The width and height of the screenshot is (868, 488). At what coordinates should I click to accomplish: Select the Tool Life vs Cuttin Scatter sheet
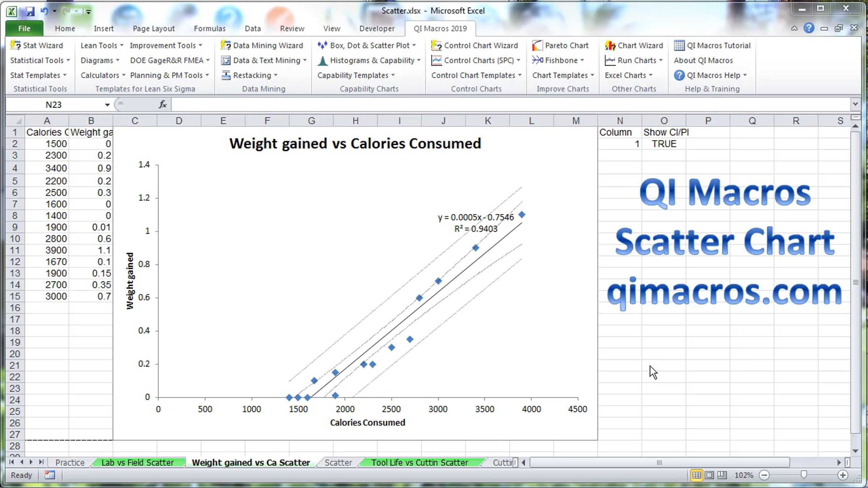coord(420,462)
